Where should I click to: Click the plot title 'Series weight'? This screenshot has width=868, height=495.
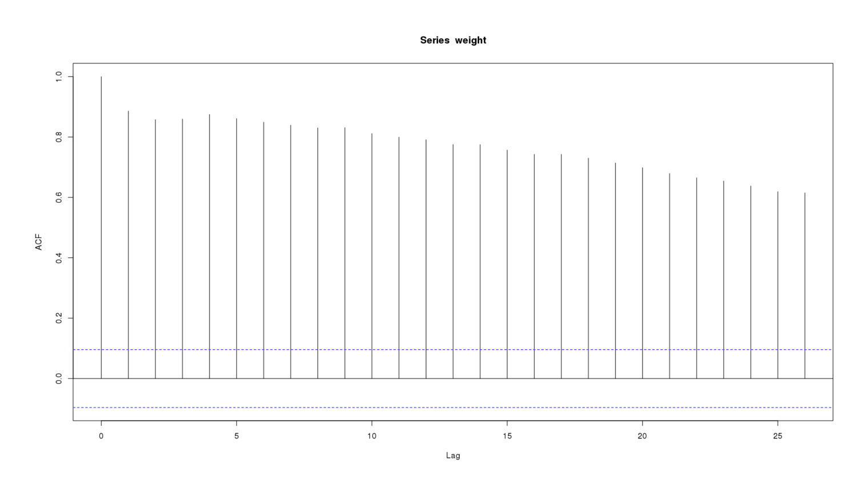(x=454, y=40)
